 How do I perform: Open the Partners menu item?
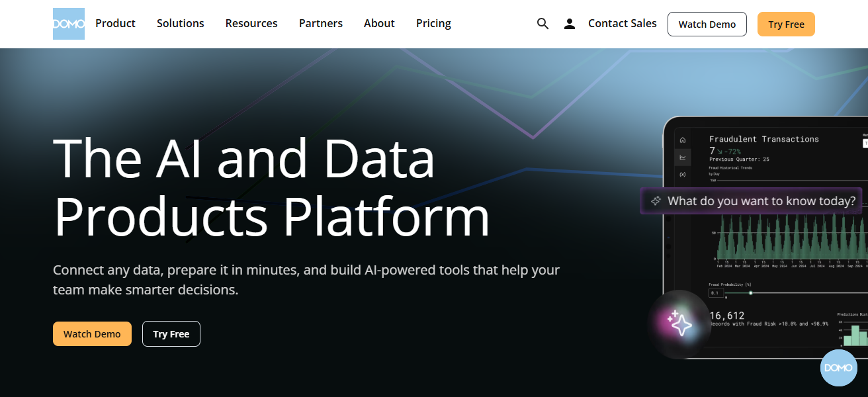(321, 24)
